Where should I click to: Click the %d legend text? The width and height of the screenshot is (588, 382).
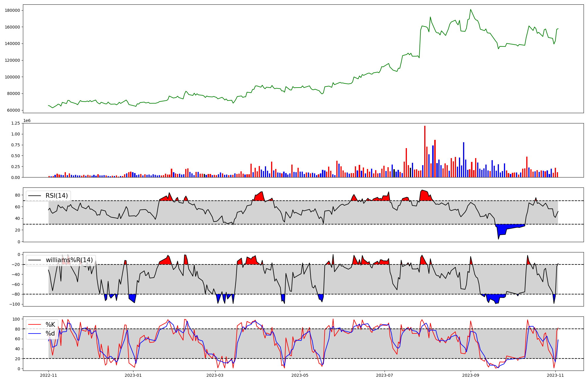point(50,334)
